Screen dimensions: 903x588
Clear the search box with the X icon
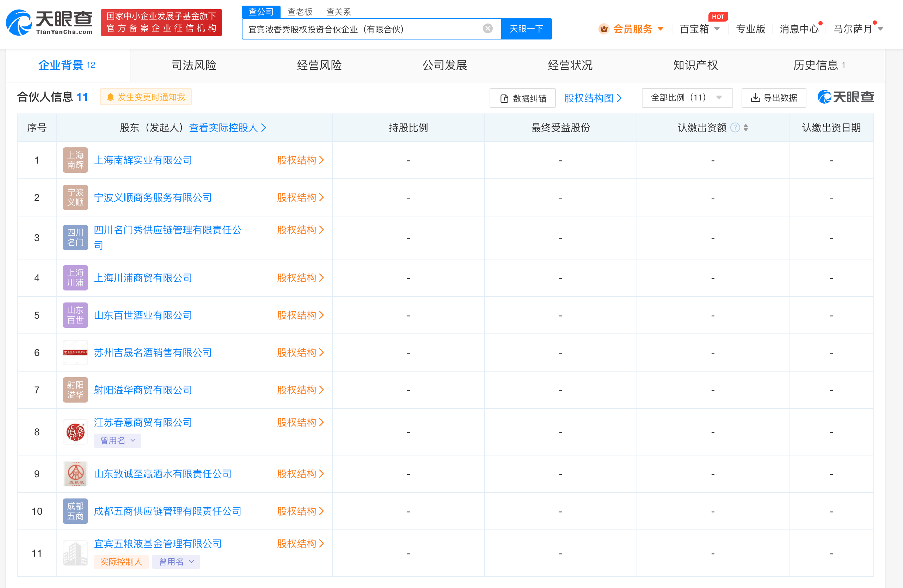pos(487,29)
